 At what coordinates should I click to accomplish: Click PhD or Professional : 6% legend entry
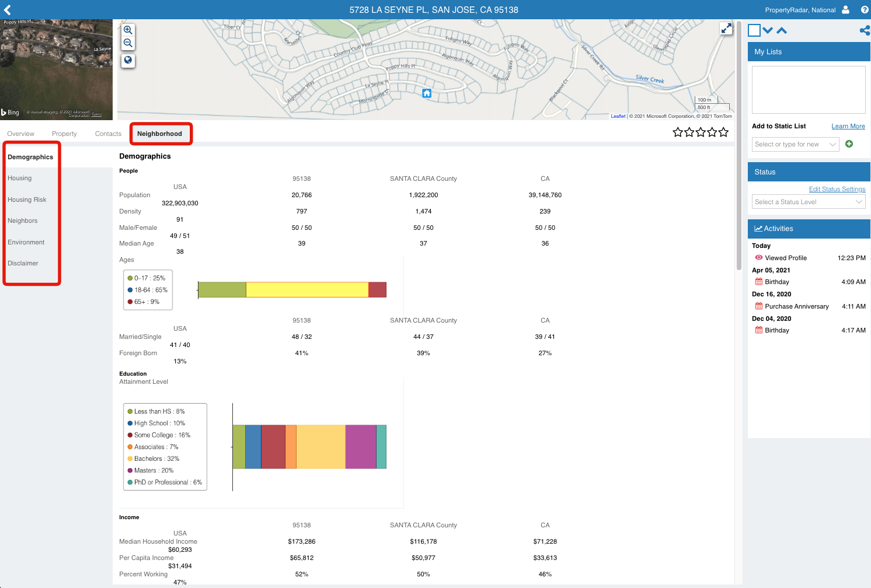point(165,482)
